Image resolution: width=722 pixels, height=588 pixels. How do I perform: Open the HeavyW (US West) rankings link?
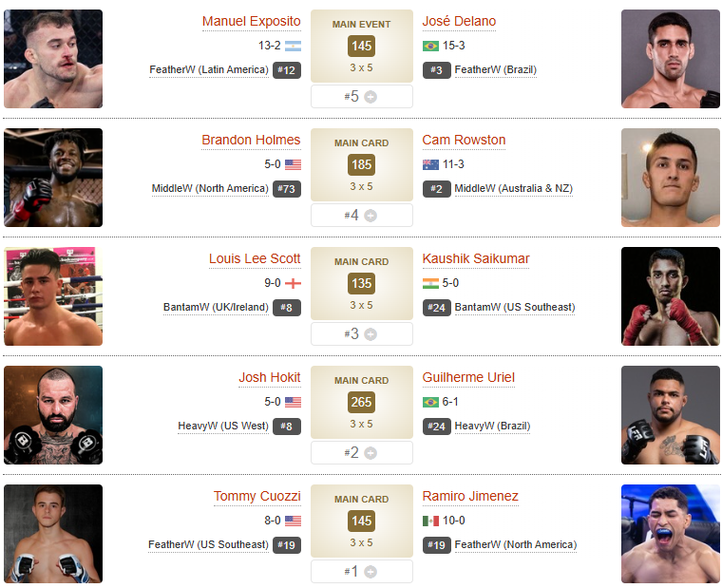pyautogui.click(x=223, y=426)
